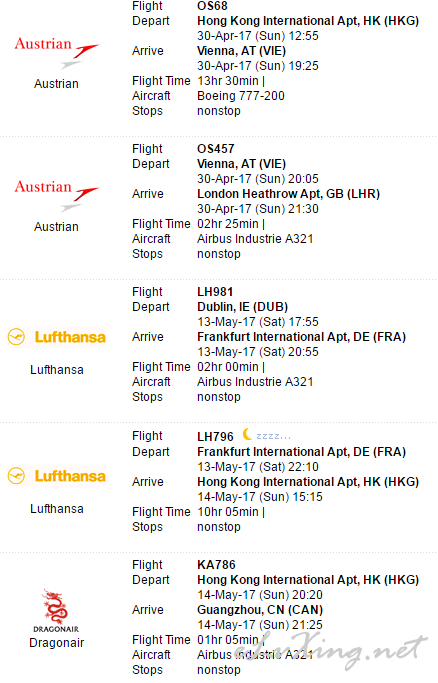Click the Boeing 777-200 aircraft text
Image resolution: width=438 pixels, height=683 pixels.
[241, 96]
